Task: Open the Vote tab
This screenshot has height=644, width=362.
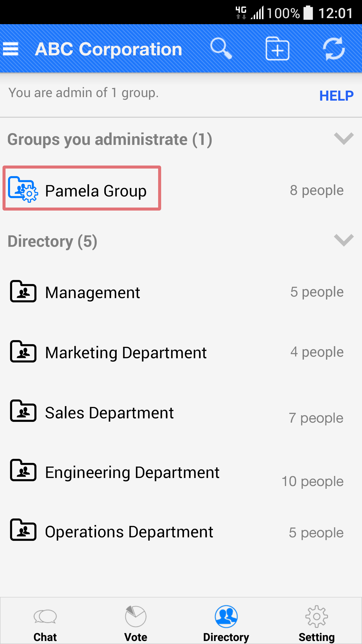Action: [x=136, y=623]
